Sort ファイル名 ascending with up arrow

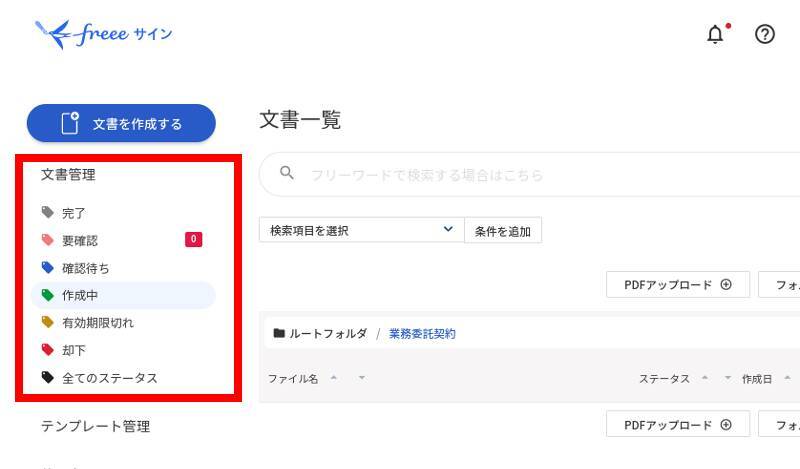334,378
